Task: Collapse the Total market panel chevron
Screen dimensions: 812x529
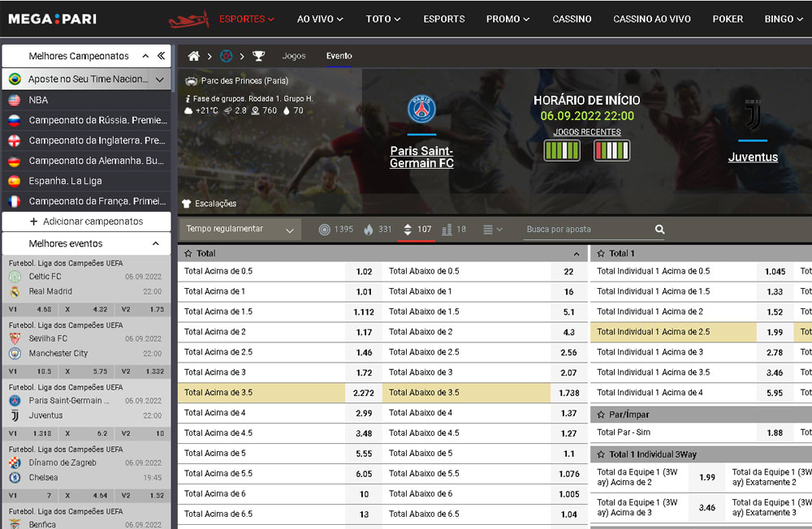Action: 577,254
